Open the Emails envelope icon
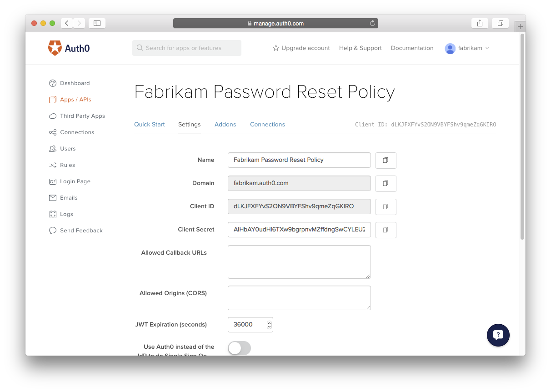 pos(53,198)
